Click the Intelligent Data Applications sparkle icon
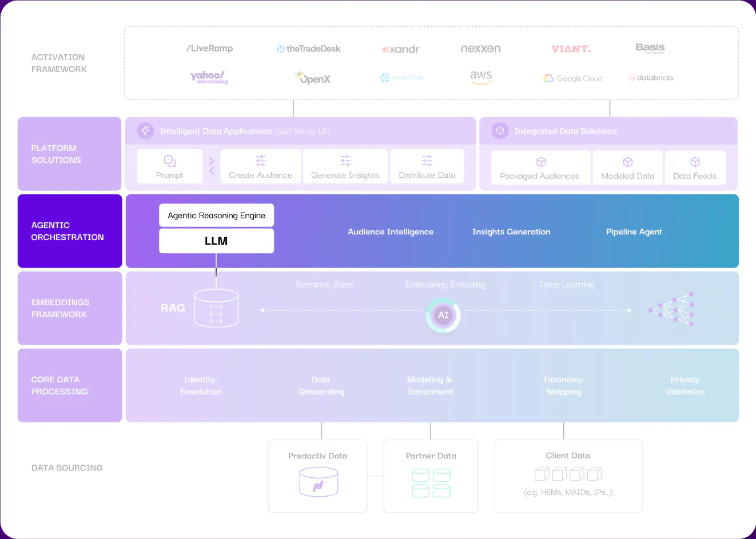 145,131
